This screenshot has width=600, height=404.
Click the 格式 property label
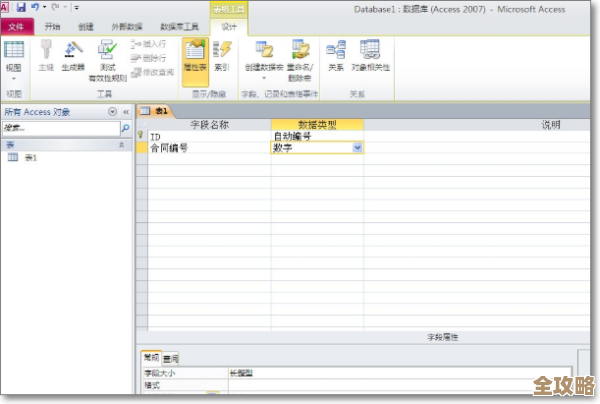152,385
